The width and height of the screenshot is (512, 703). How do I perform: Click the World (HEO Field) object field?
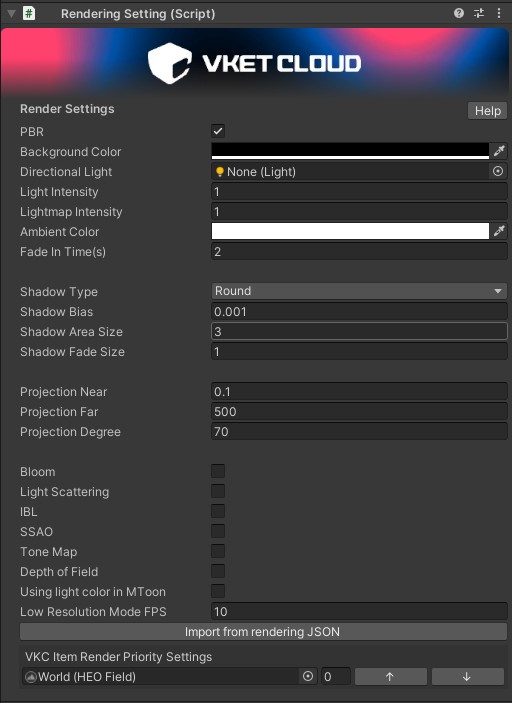[161, 677]
